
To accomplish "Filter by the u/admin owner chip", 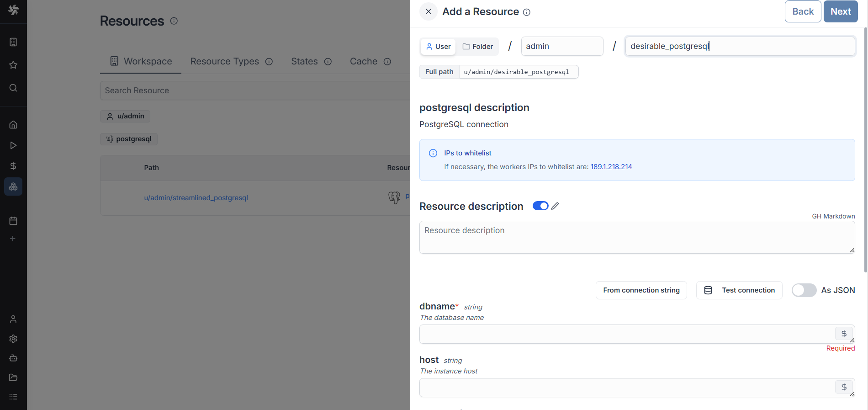I will pos(125,116).
